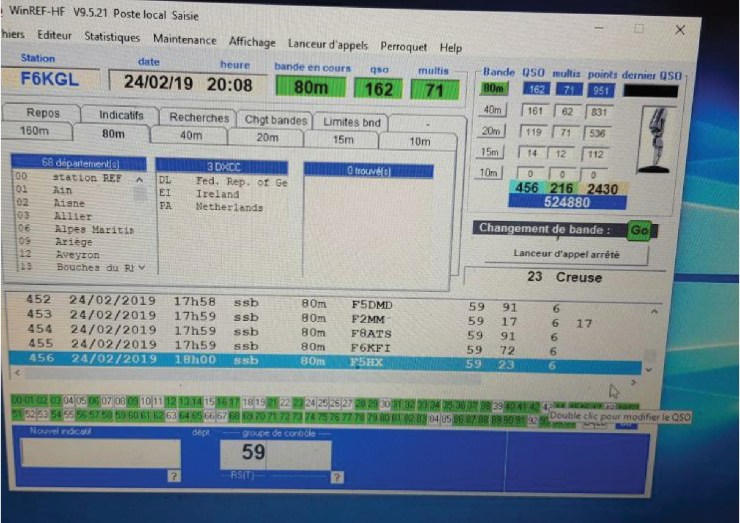Image resolution: width=740 pixels, height=523 pixels.
Task: Click department 04 cell in the green grid
Action: point(67,401)
